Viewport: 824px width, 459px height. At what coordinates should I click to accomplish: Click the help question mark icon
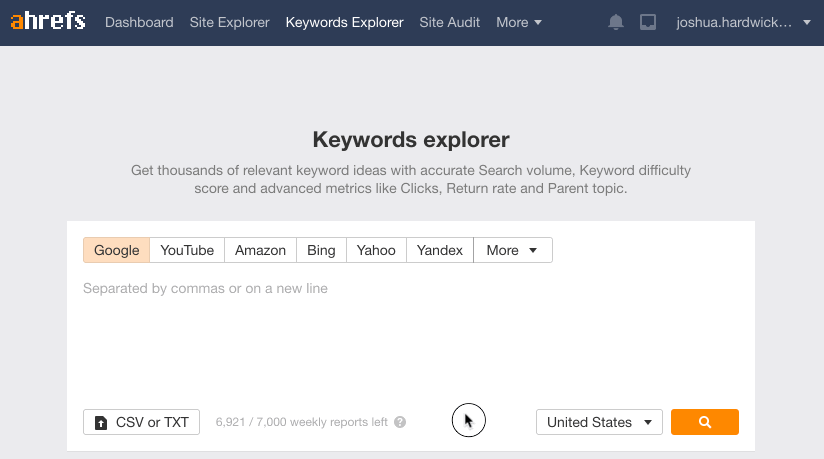(400, 422)
